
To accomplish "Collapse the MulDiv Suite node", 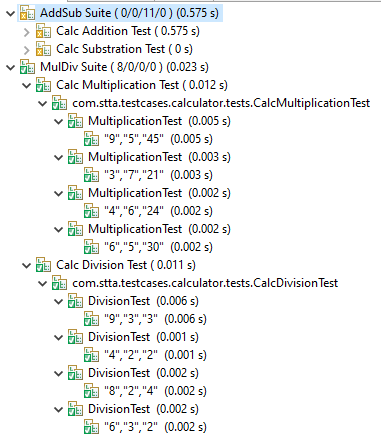I will click(11, 68).
